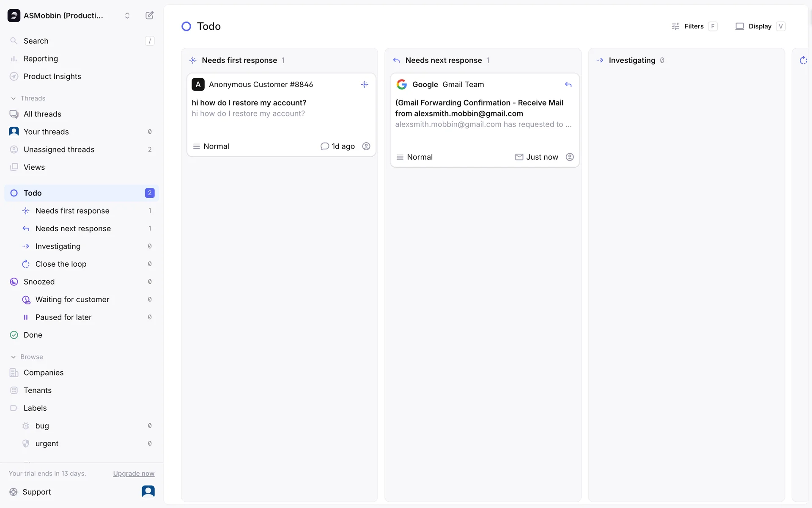Select Snoozed in the sidebar

(39, 282)
